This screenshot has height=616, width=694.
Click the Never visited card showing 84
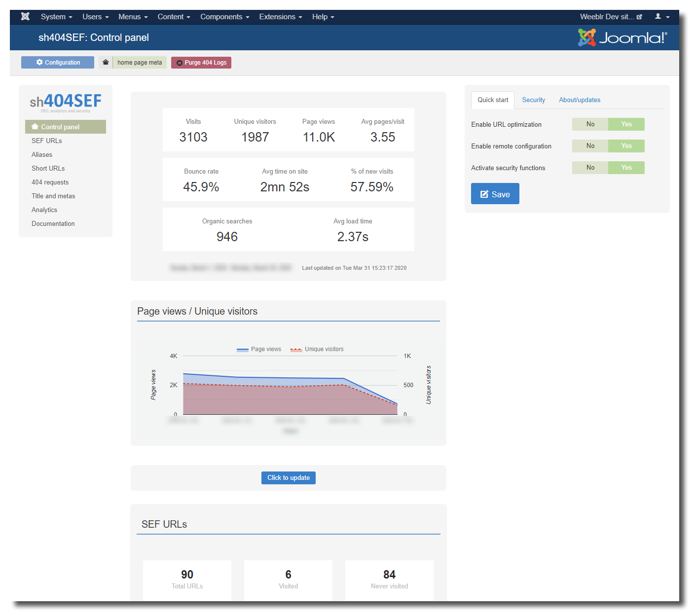point(389,580)
